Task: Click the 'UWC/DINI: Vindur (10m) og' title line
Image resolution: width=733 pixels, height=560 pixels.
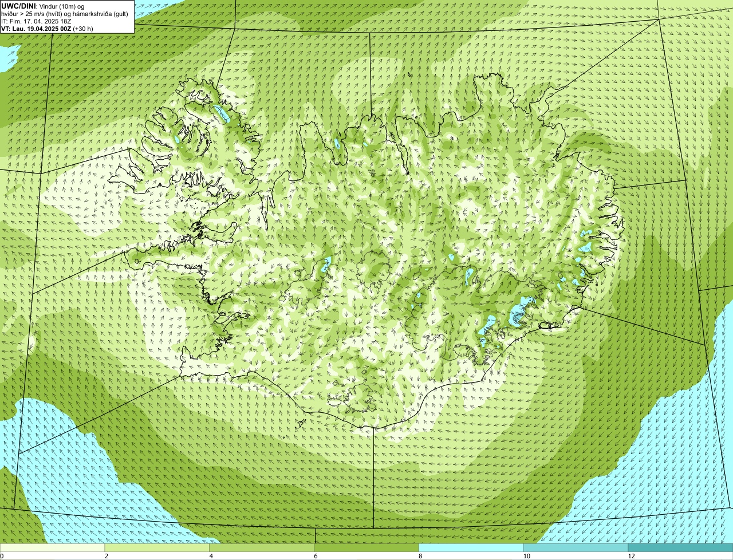Action: [43, 6]
